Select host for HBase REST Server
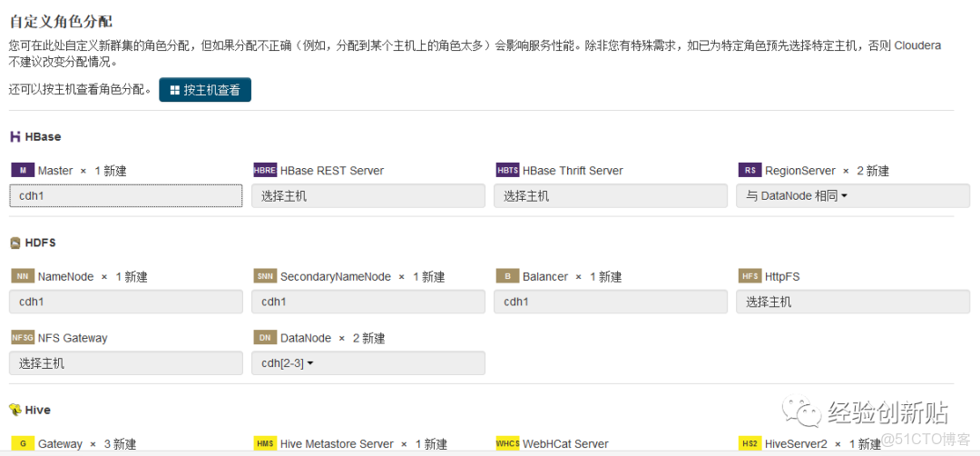The height and width of the screenshot is (456, 980). click(x=368, y=196)
